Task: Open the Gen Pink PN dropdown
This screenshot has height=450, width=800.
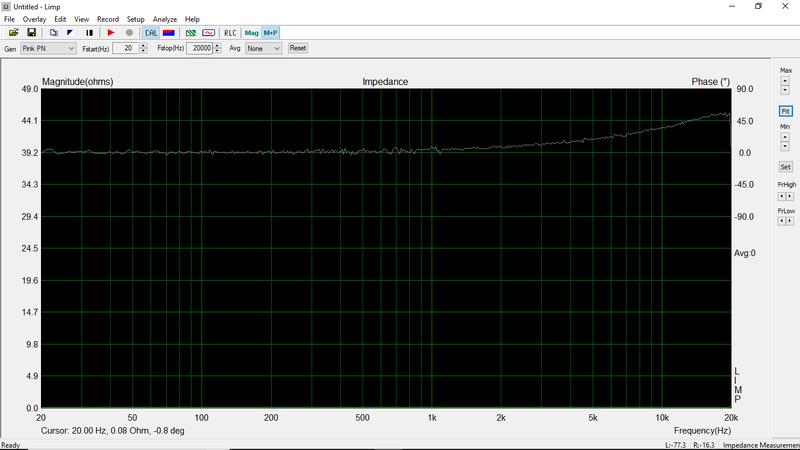Action: click(x=47, y=48)
